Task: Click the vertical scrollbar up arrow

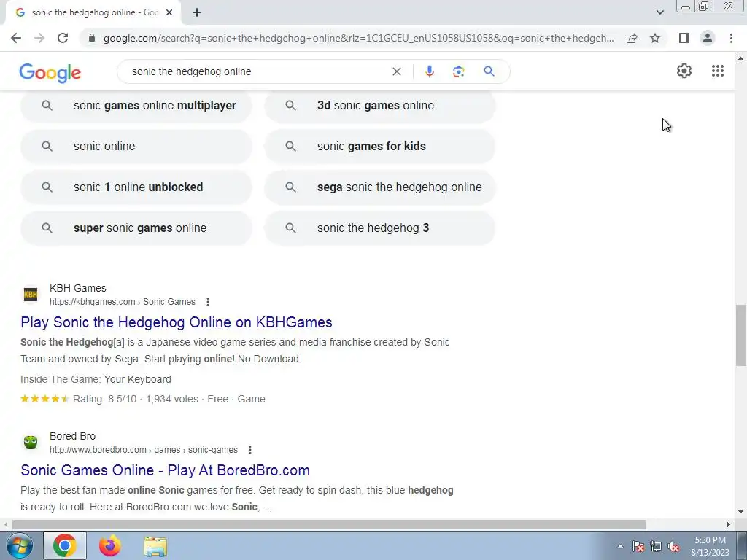Action: (x=740, y=58)
